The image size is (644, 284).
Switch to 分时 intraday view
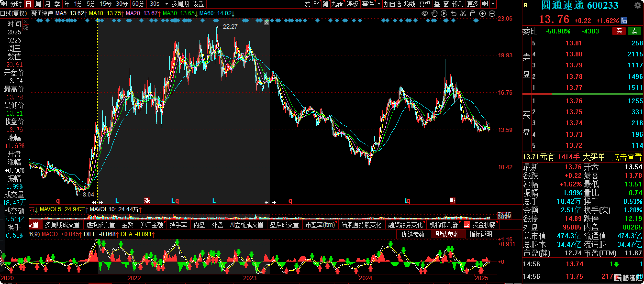click(x=16, y=4)
